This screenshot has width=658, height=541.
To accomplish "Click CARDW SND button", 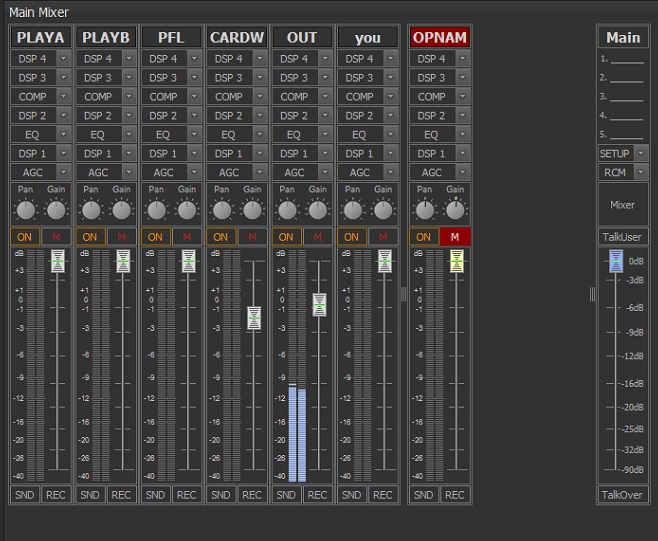I will tap(221, 495).
